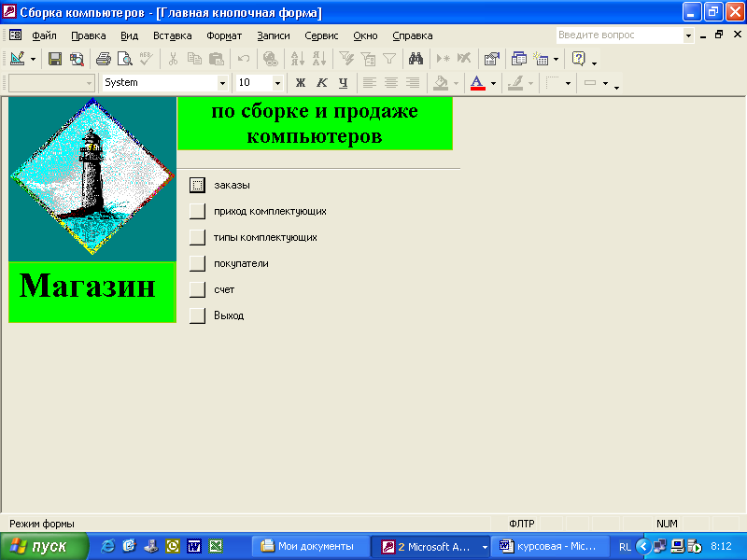Click the приход комплектующих button
This screenshot has width=747, height=560.
197,211
